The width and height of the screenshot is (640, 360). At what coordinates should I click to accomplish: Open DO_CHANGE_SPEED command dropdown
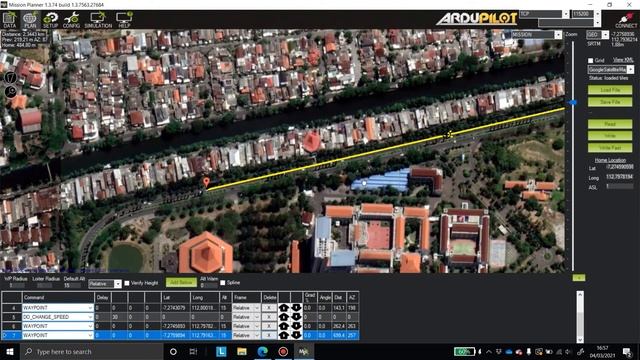coord(90,317)
